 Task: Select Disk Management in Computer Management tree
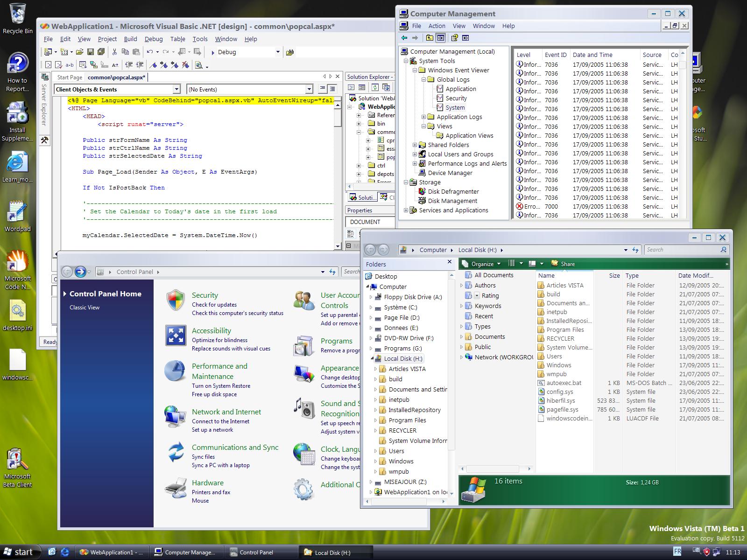click(x=452, y=201)
